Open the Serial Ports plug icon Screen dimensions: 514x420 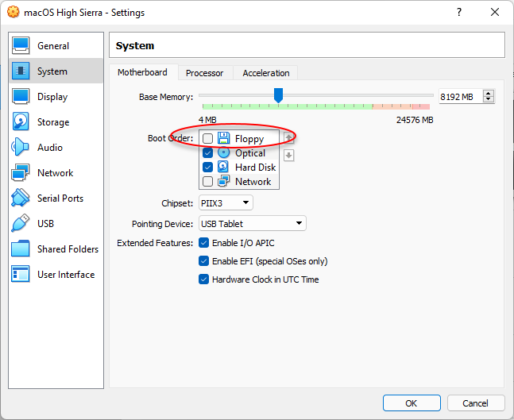21,198
